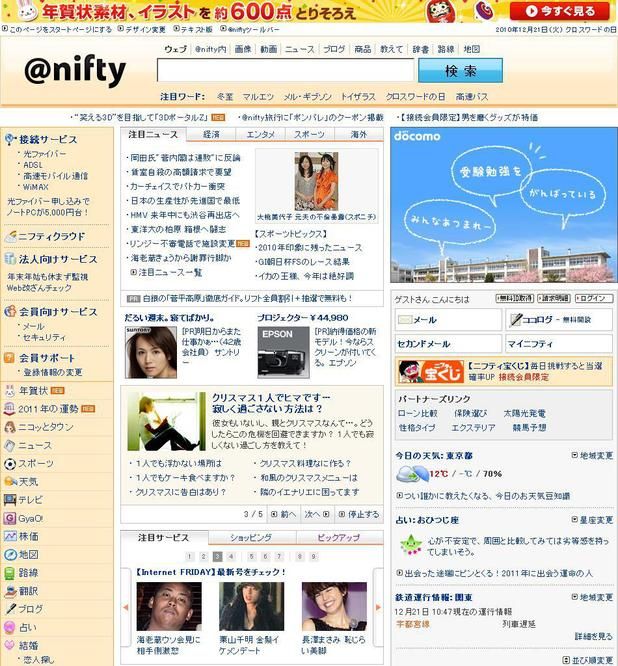Open the メール envelope icon

[406, 319]
